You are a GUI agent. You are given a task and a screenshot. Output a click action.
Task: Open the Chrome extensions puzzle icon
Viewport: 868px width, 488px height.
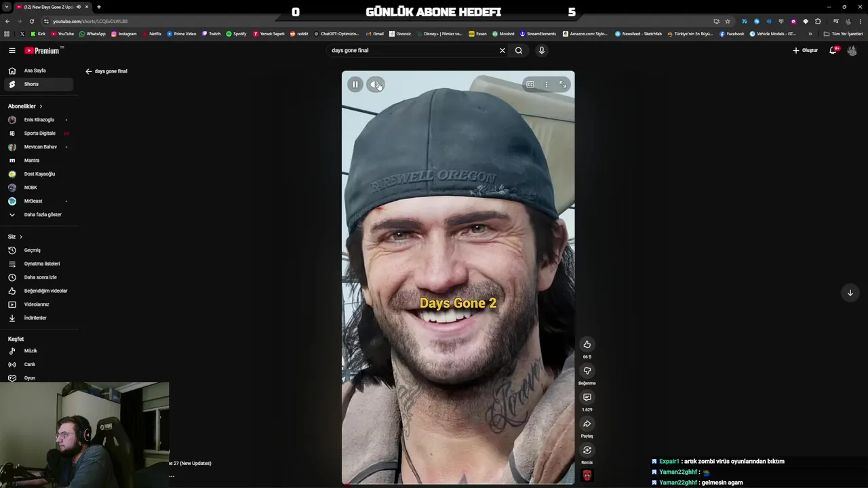pyautogui.click(x=818, y=21)
